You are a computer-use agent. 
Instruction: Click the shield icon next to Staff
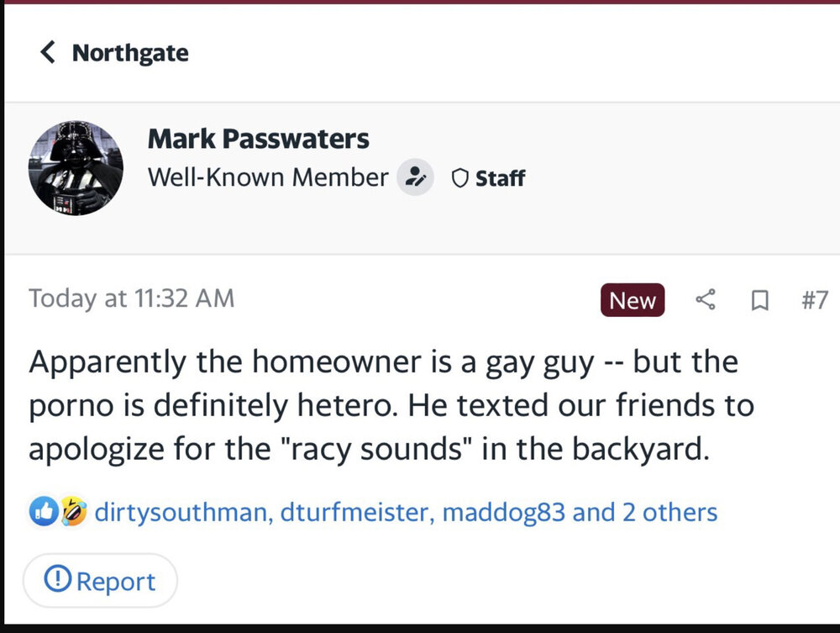(x=459, y=178)
